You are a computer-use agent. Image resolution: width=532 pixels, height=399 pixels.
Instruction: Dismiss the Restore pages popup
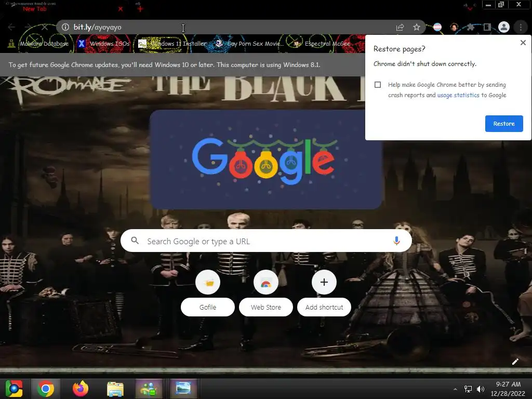click(523, 43)
